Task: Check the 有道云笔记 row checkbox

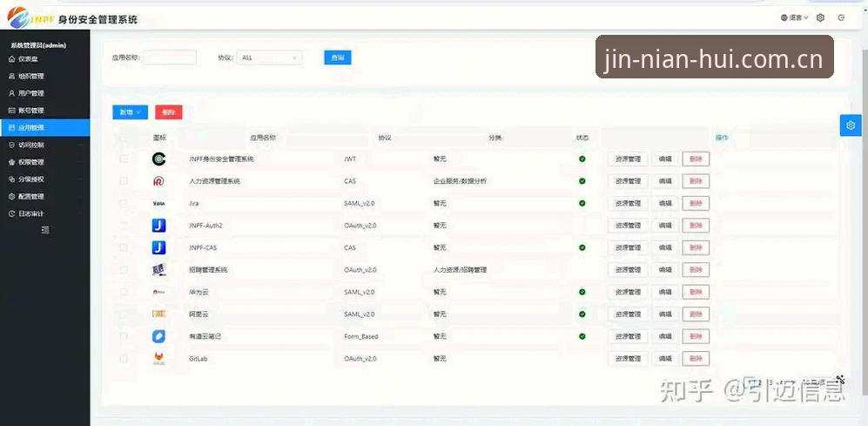Action: tap(124, 336)
